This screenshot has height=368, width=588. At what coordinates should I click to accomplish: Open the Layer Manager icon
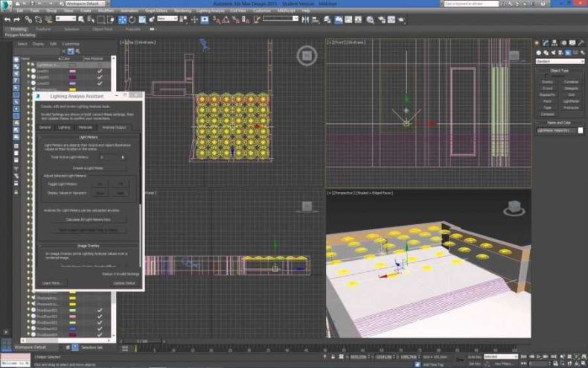327,19
